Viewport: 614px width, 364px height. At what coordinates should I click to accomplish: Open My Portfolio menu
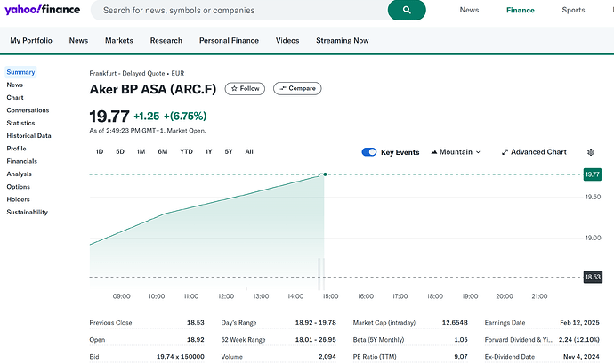(31, 40)
